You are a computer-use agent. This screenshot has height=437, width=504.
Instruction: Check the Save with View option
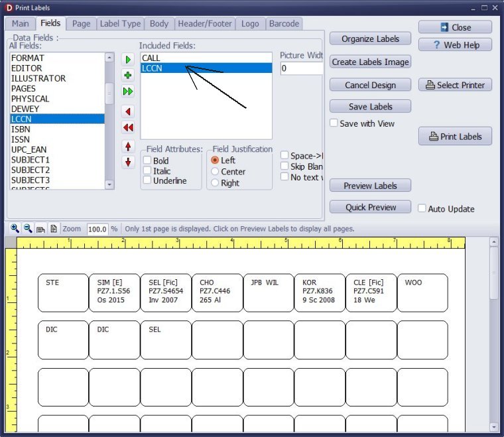(x=334, y=123)
